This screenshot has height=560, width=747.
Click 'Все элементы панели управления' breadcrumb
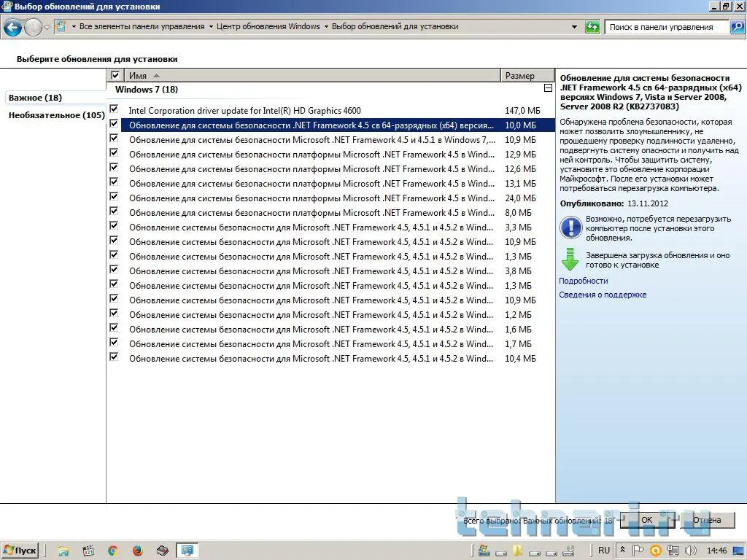tap(142, 27)
